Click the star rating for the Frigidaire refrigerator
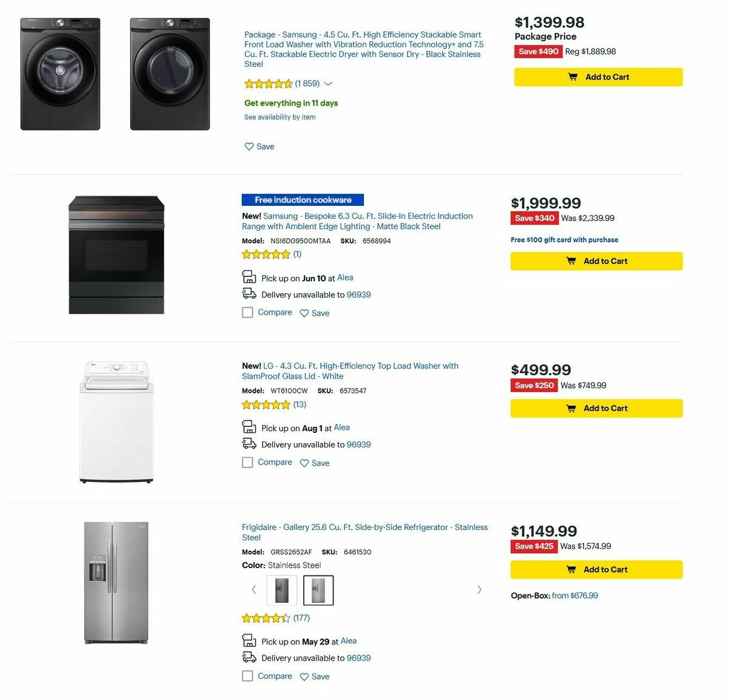This screenshot has height=700, width=729. coord(265,617)
